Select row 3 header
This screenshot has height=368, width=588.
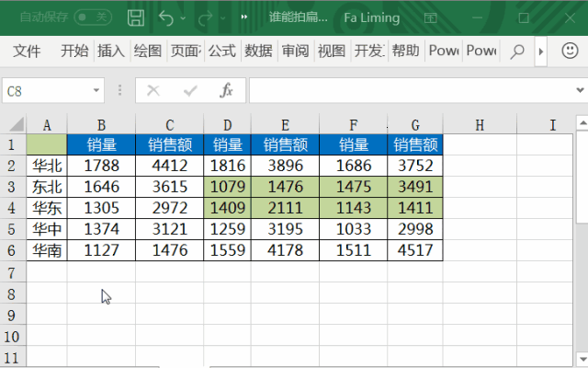click(12, 187)
